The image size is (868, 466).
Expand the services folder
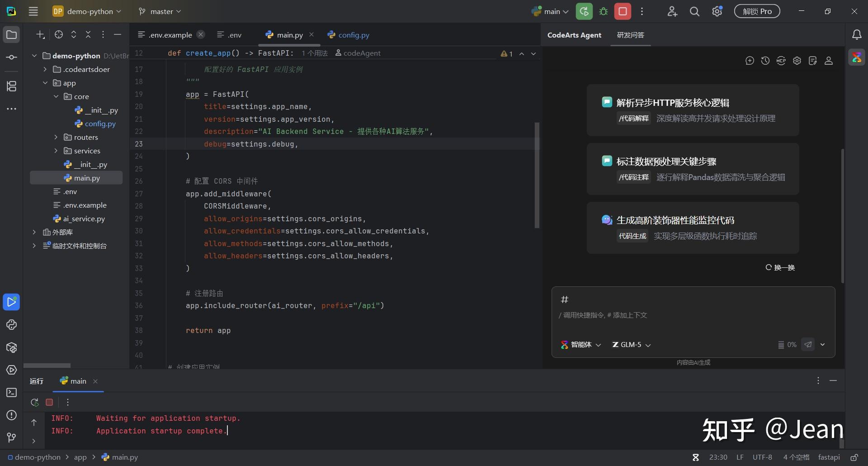56,151
